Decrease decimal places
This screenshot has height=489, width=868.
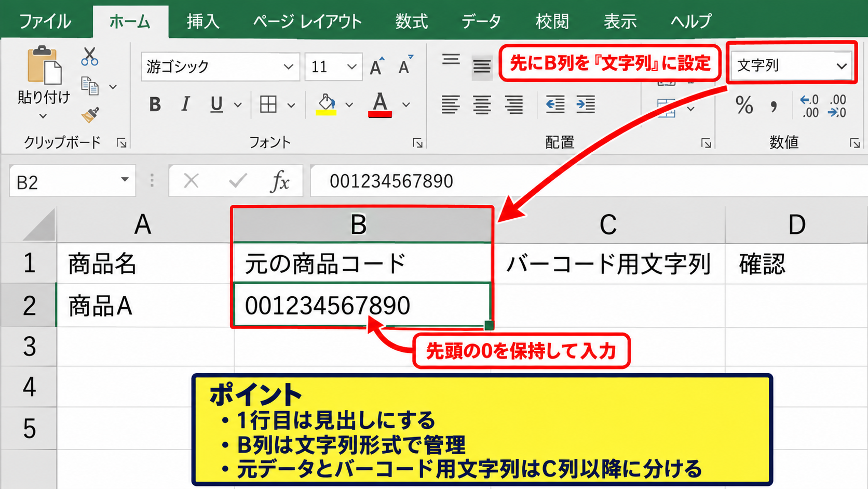pos(837,105)
